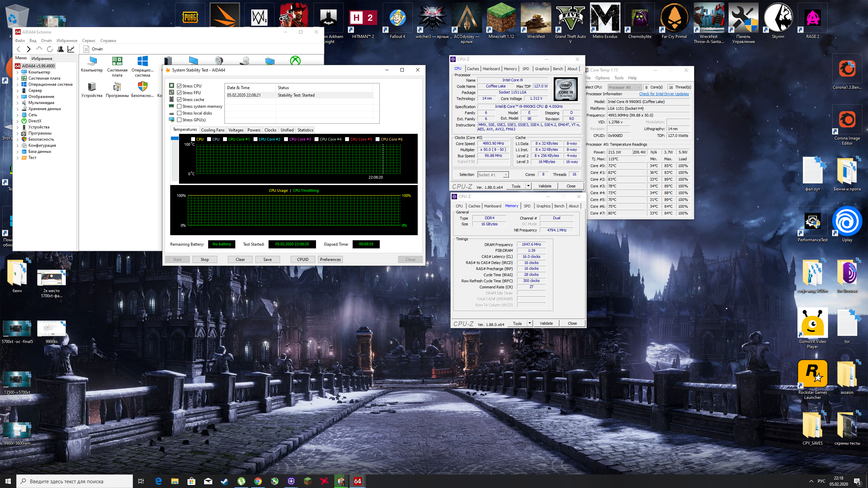The height and width of the screenshot is (488, 868).
Task: Open the graph chart toolbar icon
Action: tap(71, 49)
